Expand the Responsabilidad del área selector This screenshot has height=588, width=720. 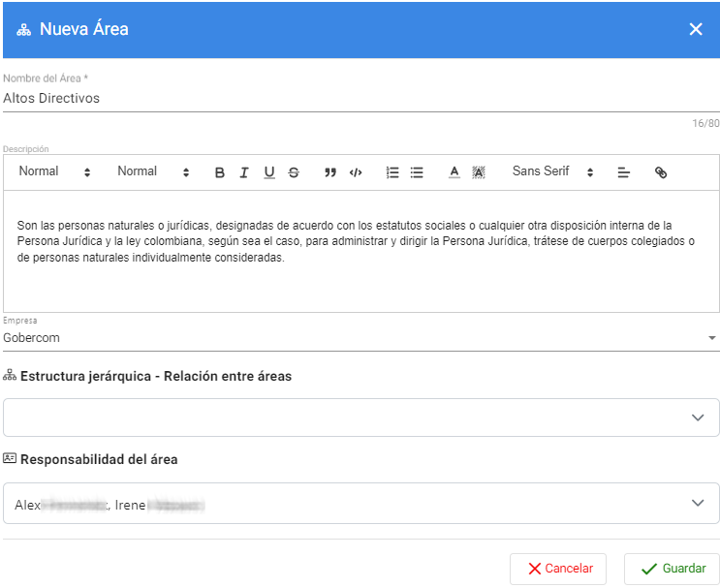coord(360,504)
